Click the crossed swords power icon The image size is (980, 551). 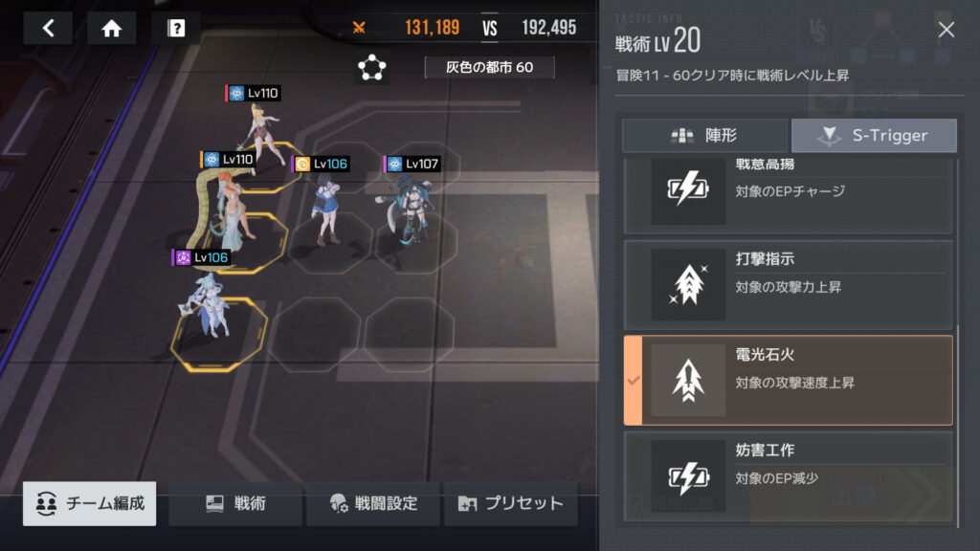point(359,28)
